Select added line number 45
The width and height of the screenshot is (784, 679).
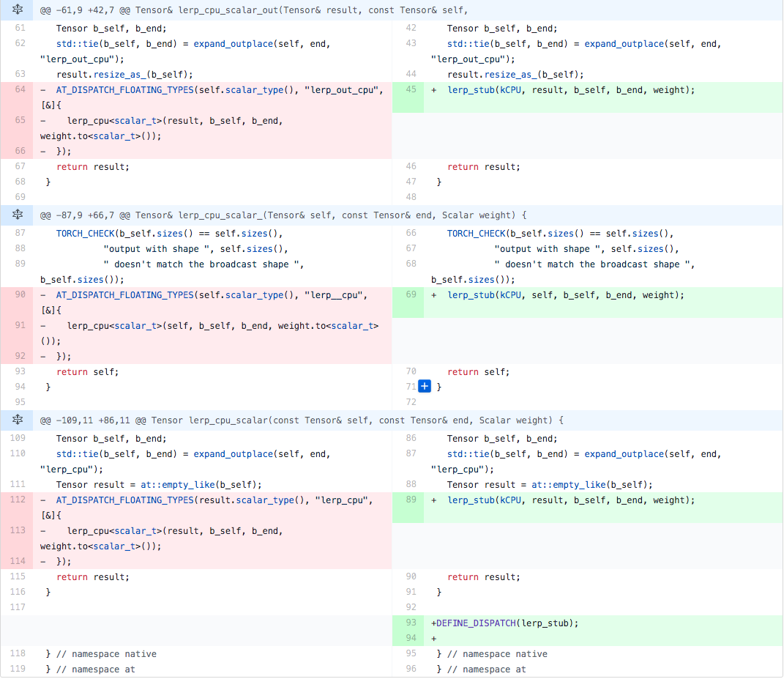(411, 90)
